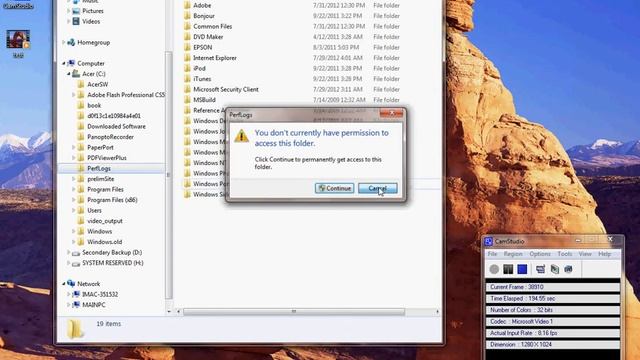Collapse the Computer tree node
640x360 pixels.
coord(64,63)
